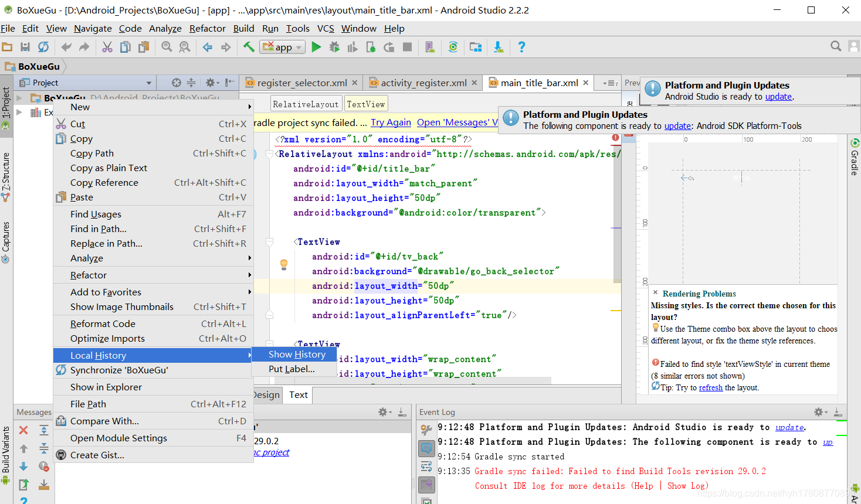This screenshot has width=861, height=504.
Task: Click the Undo arrow icon
Action: click(x=66, y=47)
